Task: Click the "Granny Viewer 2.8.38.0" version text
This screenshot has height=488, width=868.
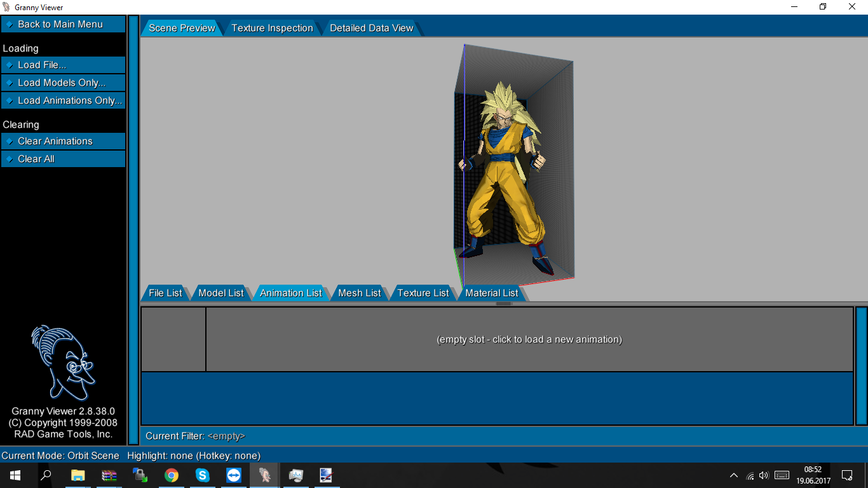Action: point(63,411)
